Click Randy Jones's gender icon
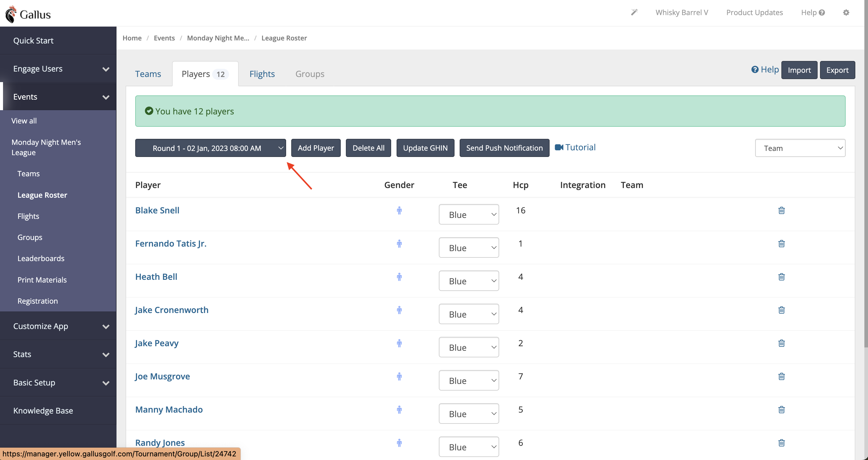Viewport: 868px width, 460px height. tap(399, 443)
